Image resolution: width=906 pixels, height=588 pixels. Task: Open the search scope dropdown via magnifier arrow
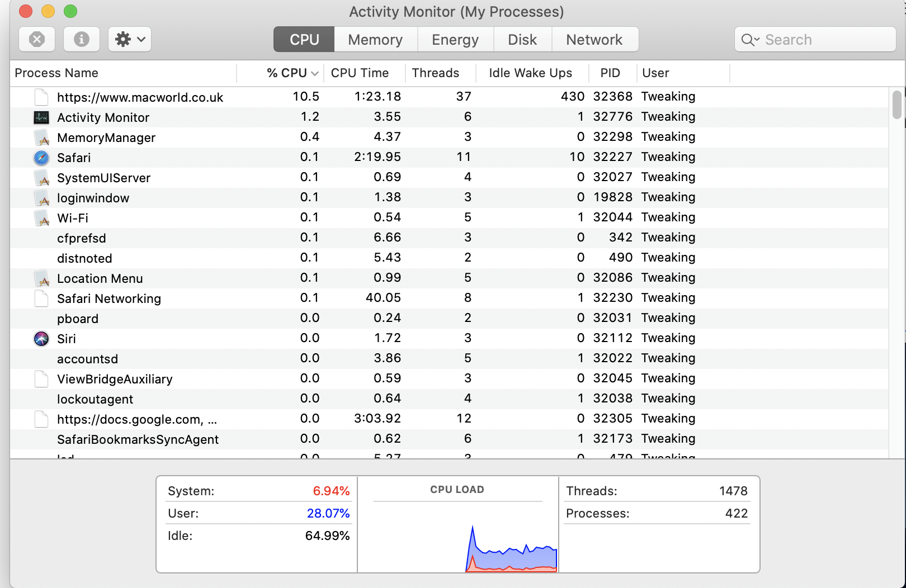point(750,39)
